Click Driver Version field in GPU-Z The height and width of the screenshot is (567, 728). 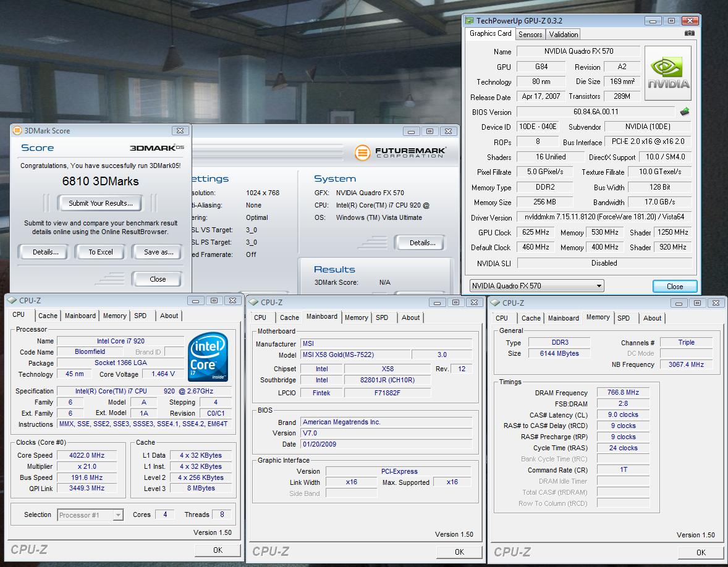(x=604, y=217)
